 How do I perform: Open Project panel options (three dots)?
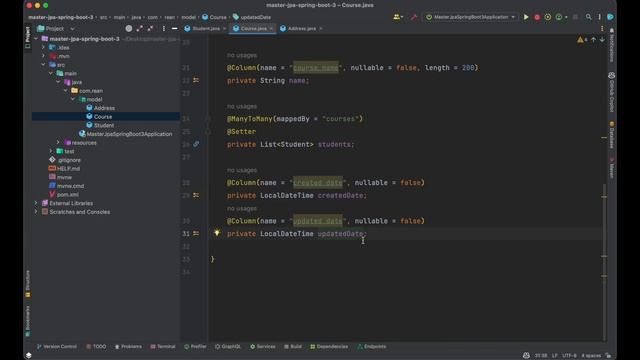(x=164, y=29)
